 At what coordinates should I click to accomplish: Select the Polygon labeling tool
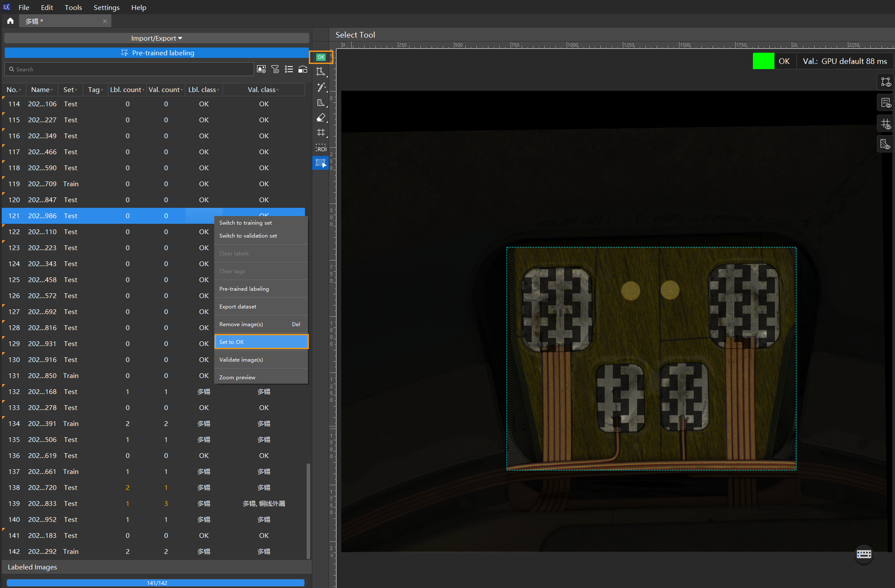tap(321, 72)
